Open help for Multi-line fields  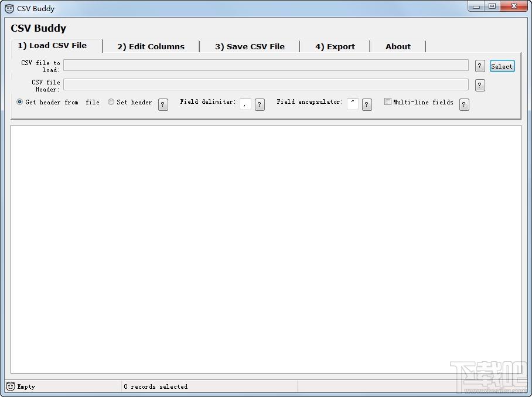tap(464, 104)
